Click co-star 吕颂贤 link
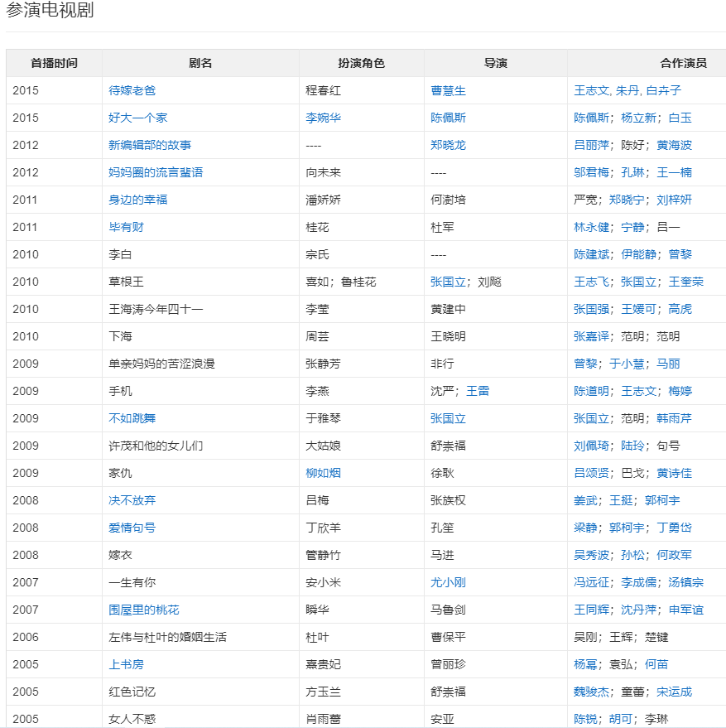This screenshot has height=728, width=726. point(591,473)
